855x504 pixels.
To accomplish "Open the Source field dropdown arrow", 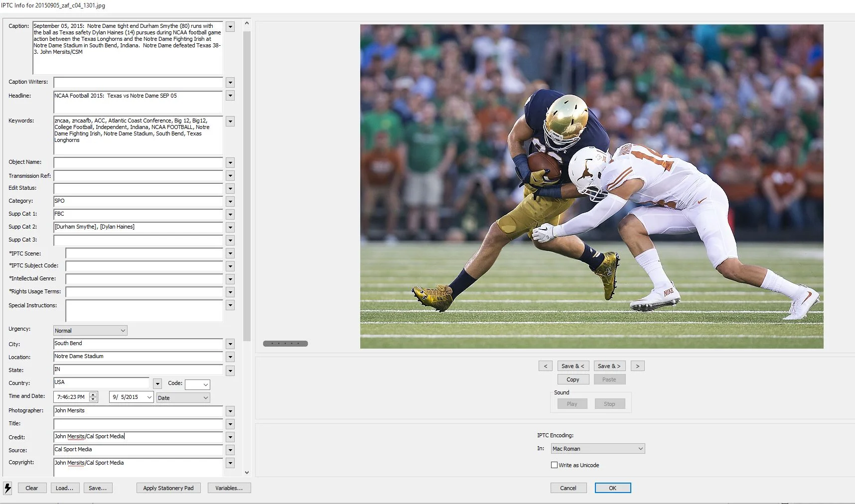I will [x=230, y=450].
